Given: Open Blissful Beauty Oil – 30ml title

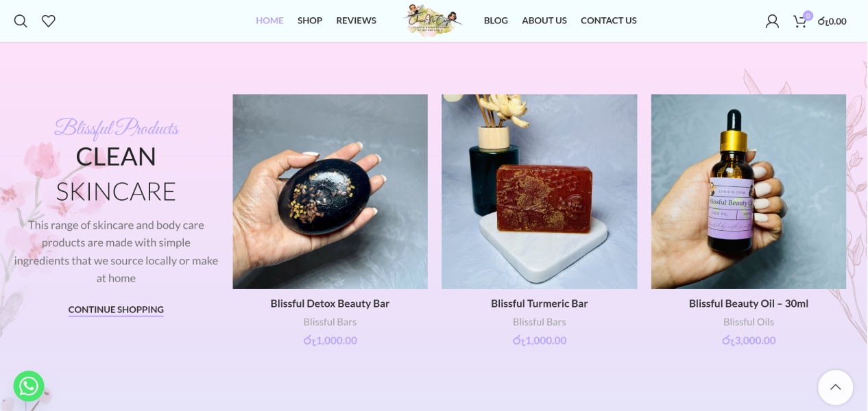Looking at the screenshot, I should pos(749,303).
